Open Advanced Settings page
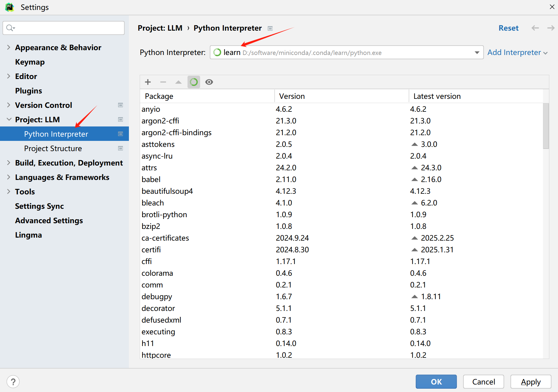This screenshot has width=558, height=392. point(49,220)
